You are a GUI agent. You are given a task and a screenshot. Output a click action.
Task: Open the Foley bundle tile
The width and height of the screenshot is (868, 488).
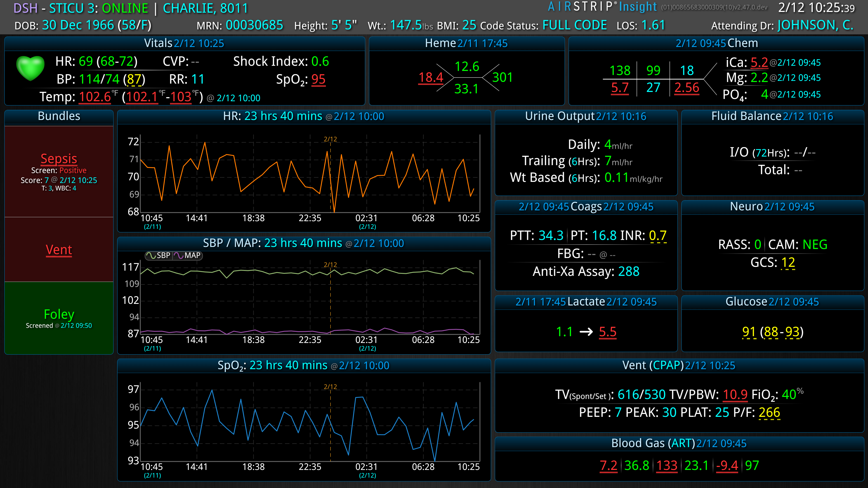click(x=59, y=318)
